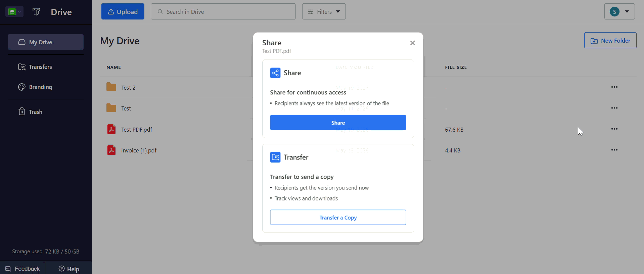This screenshot has width=644, height=274.
Task: Click the Transfer icon in the dialog
Action: click(275, 157)
